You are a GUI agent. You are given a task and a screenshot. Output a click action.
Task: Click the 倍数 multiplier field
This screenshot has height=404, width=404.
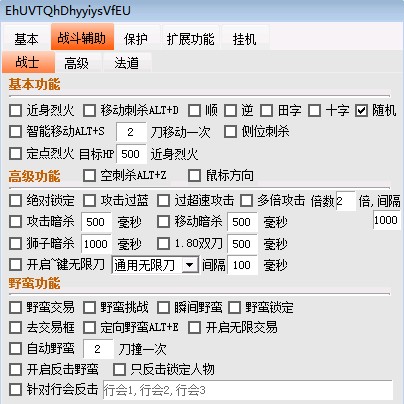(x=346, y=201)
